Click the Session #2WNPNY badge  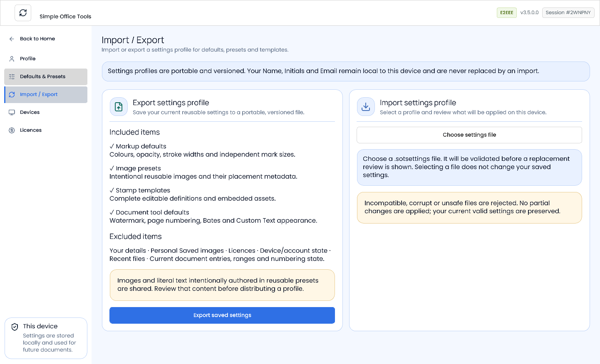568,12
